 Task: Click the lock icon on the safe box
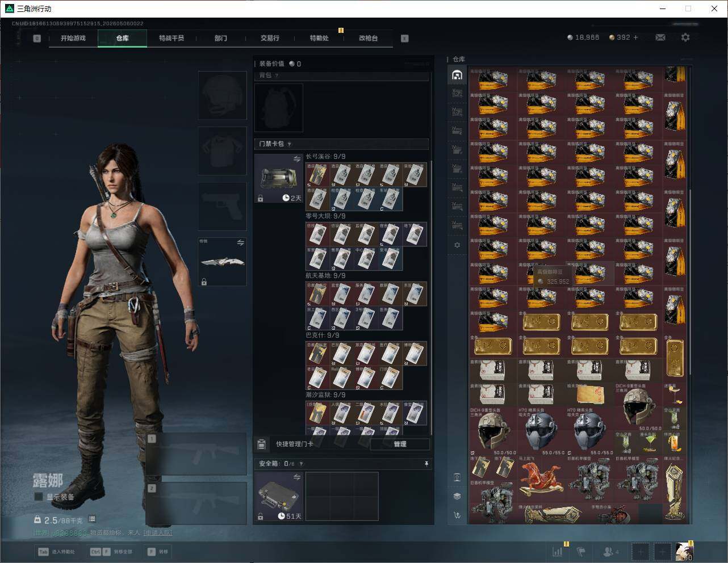click(260, 516)
